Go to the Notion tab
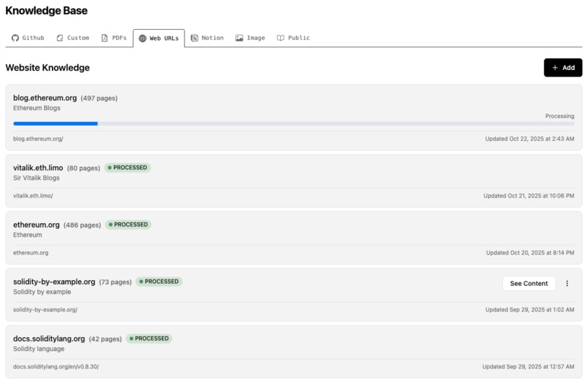The image size is (588, 383). [207, 38]
